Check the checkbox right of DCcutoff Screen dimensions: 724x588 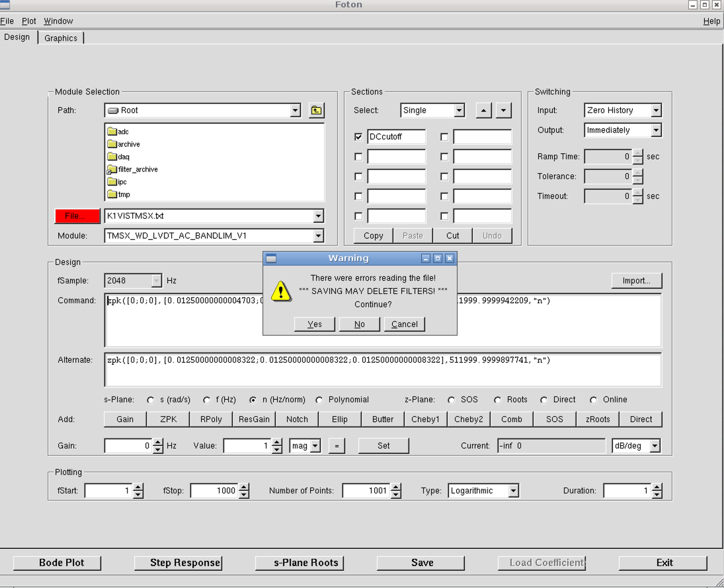(444, 137)
